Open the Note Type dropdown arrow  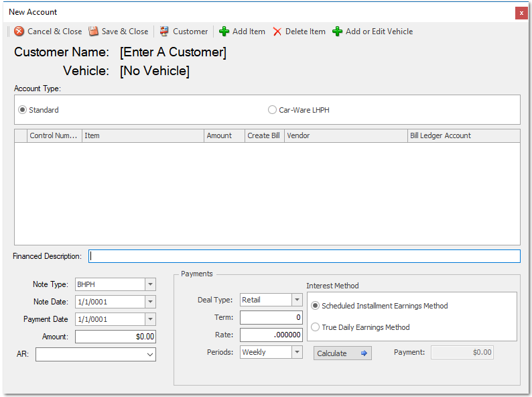150,284
